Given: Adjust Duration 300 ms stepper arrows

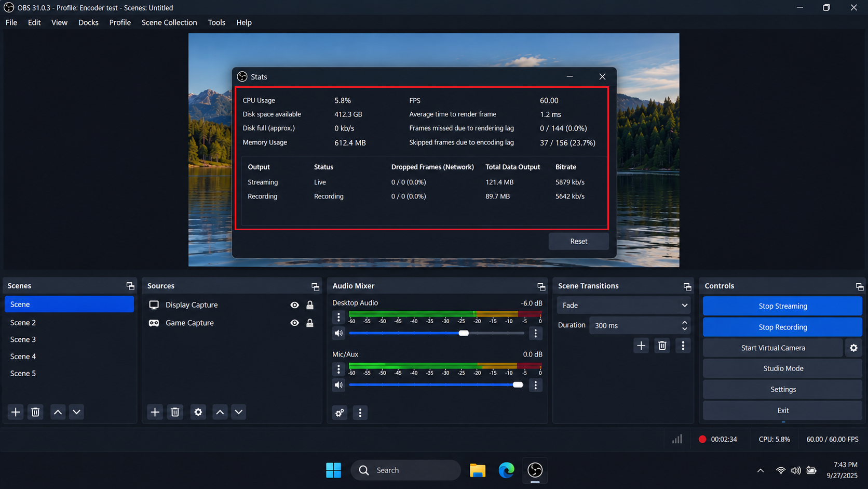Looking at the screenshot, I should 685,325.
